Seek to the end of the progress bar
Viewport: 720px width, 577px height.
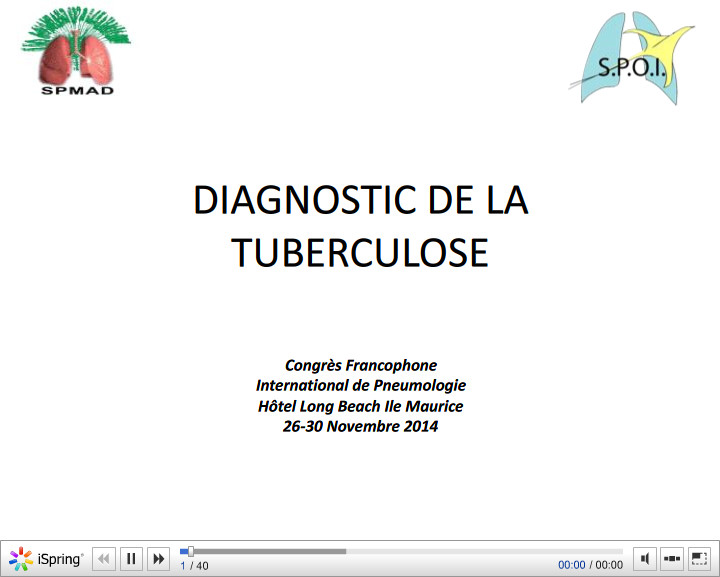coord(621,551)
